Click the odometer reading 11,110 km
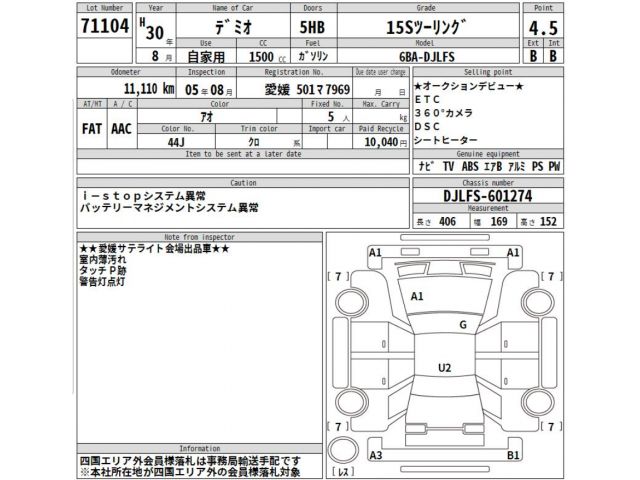640x480 pixels. (x=149, y=88)
